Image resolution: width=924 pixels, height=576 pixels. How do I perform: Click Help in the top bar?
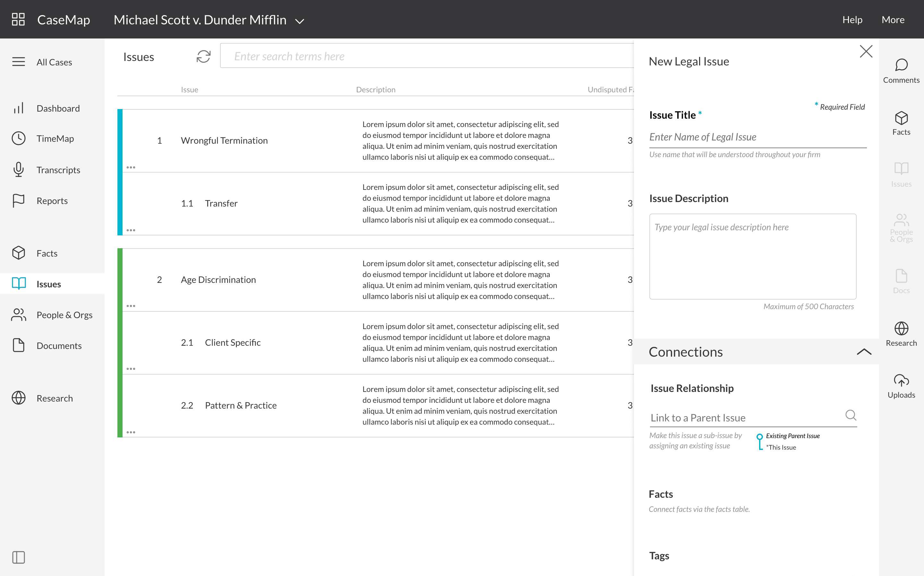tap(852, 20)
